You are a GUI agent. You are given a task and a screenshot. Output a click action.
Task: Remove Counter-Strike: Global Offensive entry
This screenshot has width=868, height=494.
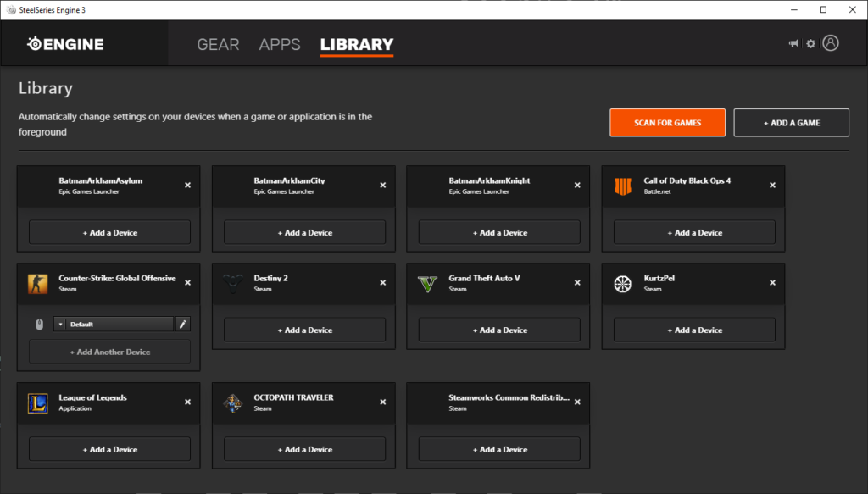click(187, 283)
